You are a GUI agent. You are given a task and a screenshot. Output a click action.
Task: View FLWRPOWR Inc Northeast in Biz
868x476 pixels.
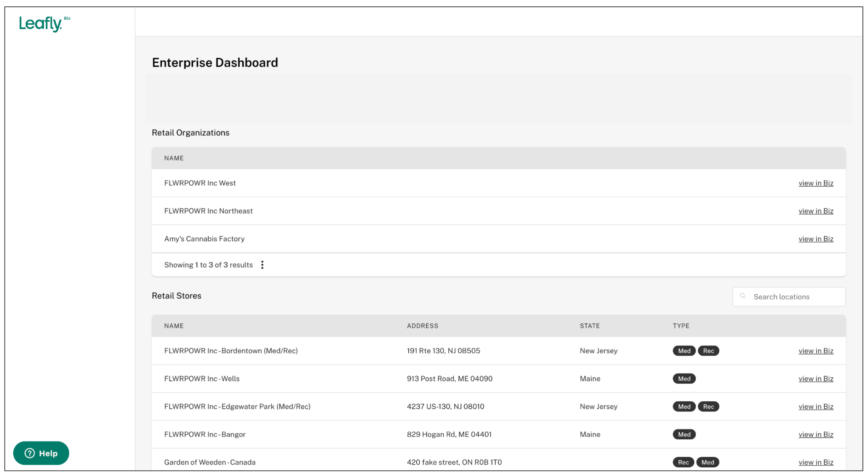coord(815,211)
